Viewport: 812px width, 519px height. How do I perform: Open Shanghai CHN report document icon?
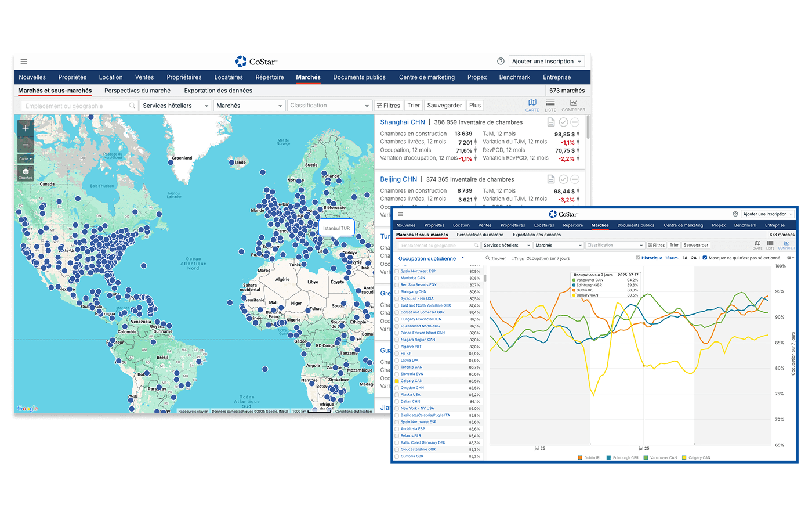tap(551, 122)
